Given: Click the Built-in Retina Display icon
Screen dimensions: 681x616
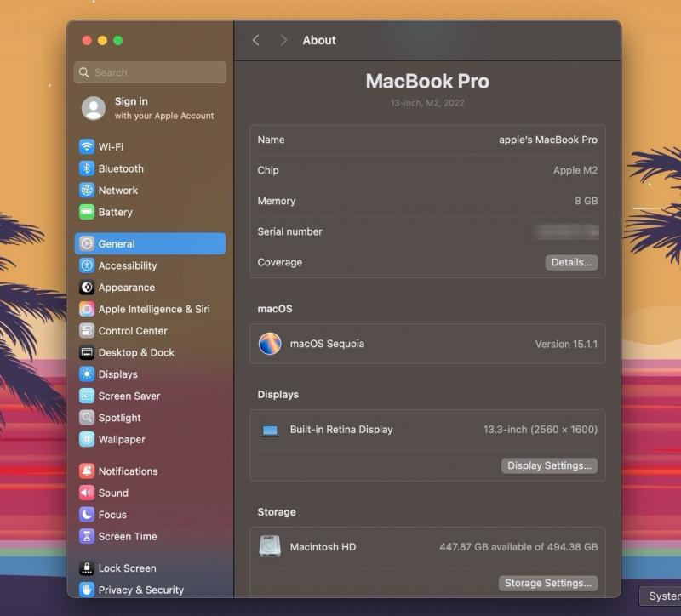Looking at the screenshot, I should pyautogui.click(x=270, y=431).
